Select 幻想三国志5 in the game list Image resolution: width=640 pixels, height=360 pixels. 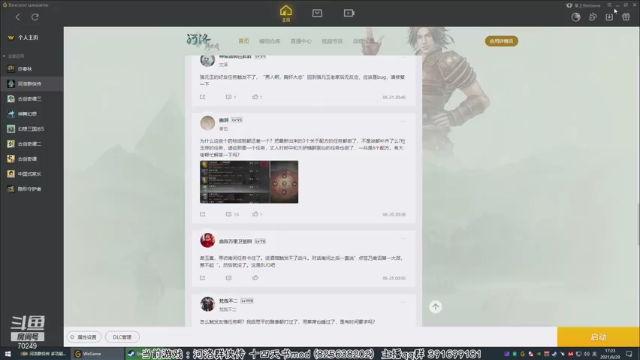click(32, 129)
